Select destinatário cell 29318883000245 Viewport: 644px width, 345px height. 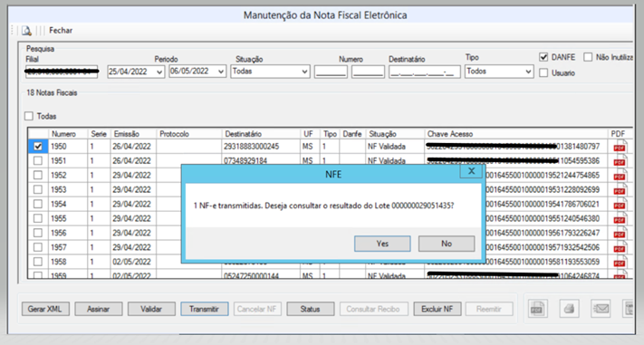point(261,147)
